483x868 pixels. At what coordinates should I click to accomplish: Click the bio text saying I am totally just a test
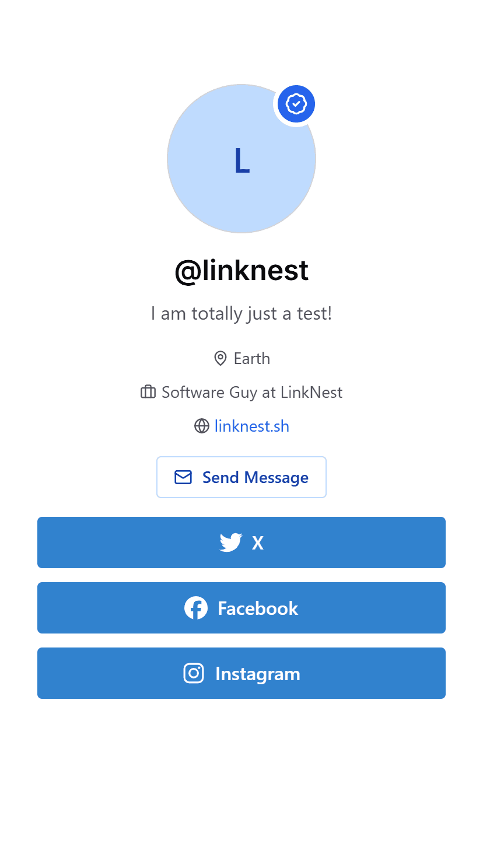(x=241, y=313)
